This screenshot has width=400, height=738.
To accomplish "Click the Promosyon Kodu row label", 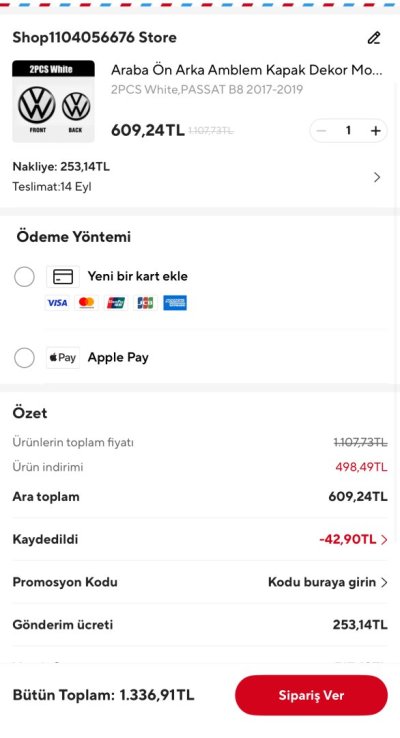I will [x=65, y=582].
